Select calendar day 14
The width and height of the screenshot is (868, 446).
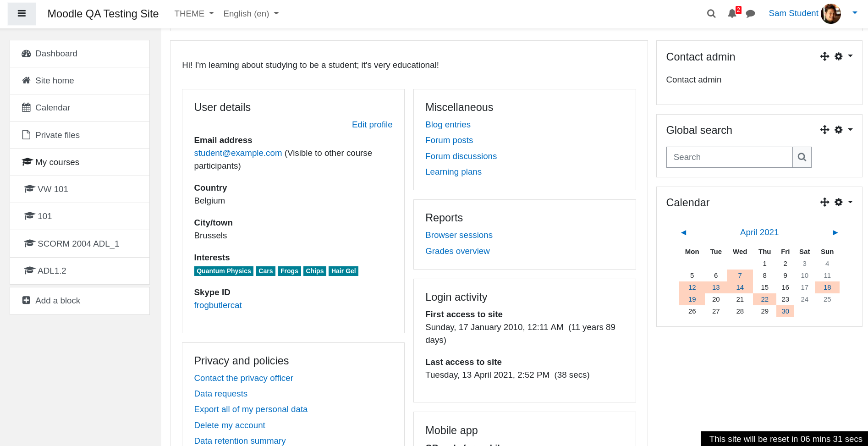pos(740,287)
